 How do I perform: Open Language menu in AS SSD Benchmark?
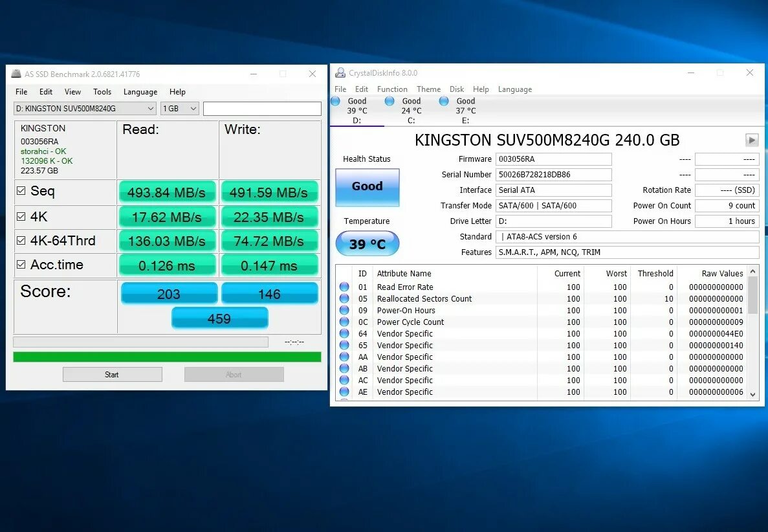pos(140,92)
